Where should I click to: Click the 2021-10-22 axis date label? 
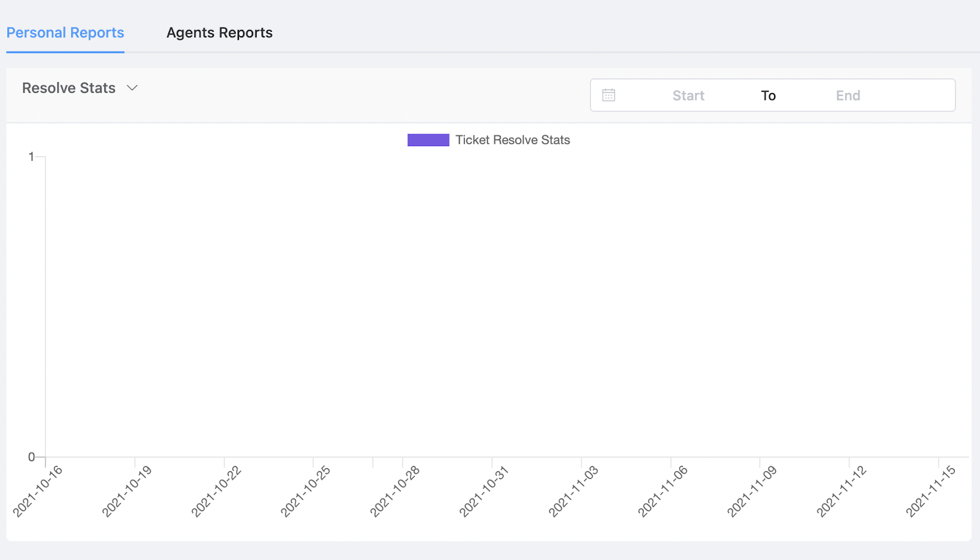pos(216,491)
